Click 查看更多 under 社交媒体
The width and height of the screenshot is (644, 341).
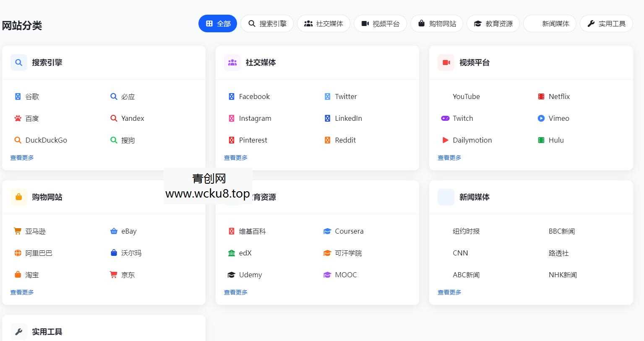pos(235,158)
